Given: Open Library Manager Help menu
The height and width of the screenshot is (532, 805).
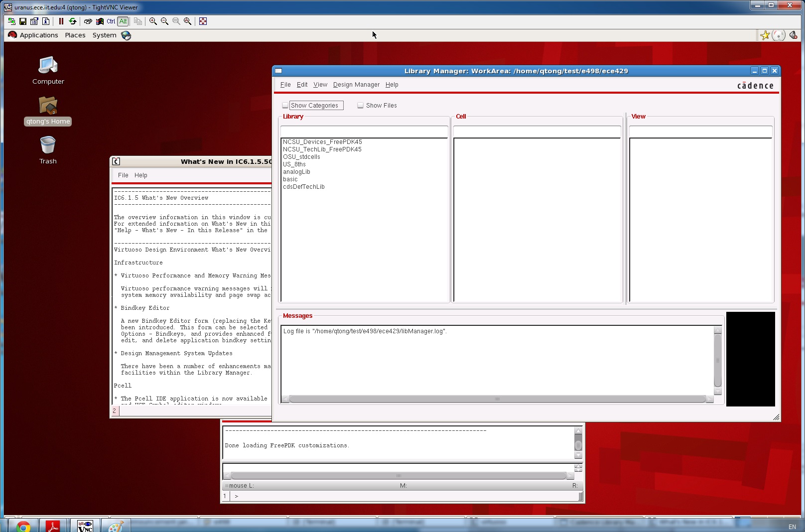Looking at the screenshot, I should 392,85.
